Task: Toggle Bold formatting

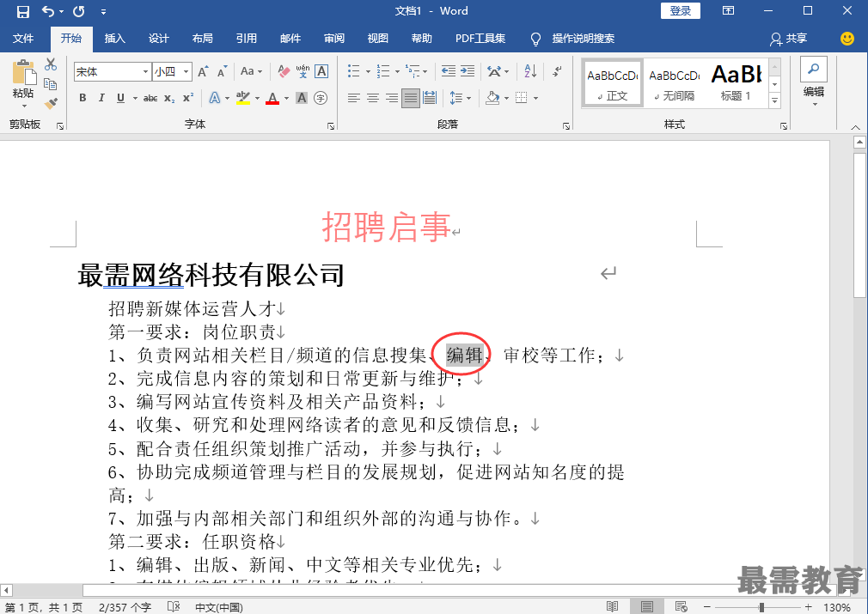Action: pyautogui.click(x=83, y=98)
